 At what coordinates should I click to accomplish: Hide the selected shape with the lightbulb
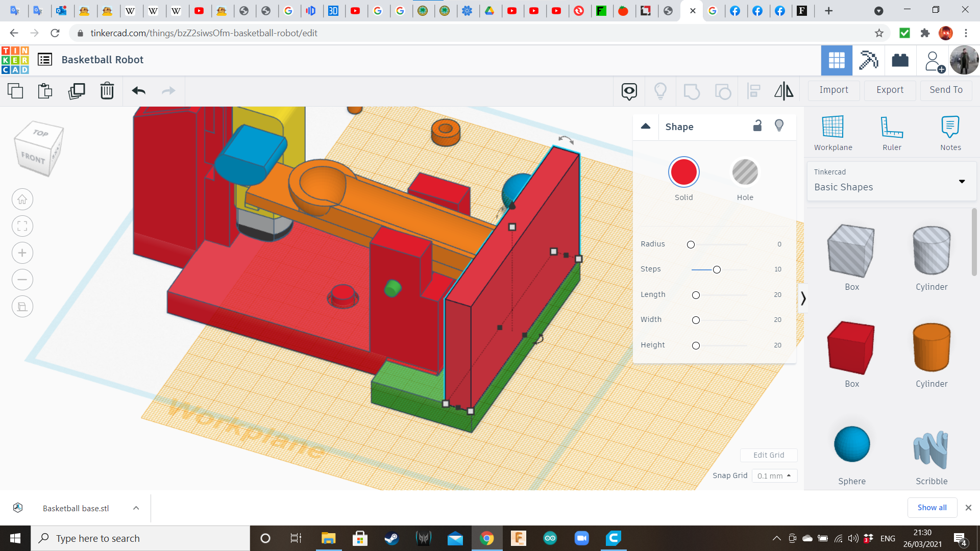coord(778,126)
